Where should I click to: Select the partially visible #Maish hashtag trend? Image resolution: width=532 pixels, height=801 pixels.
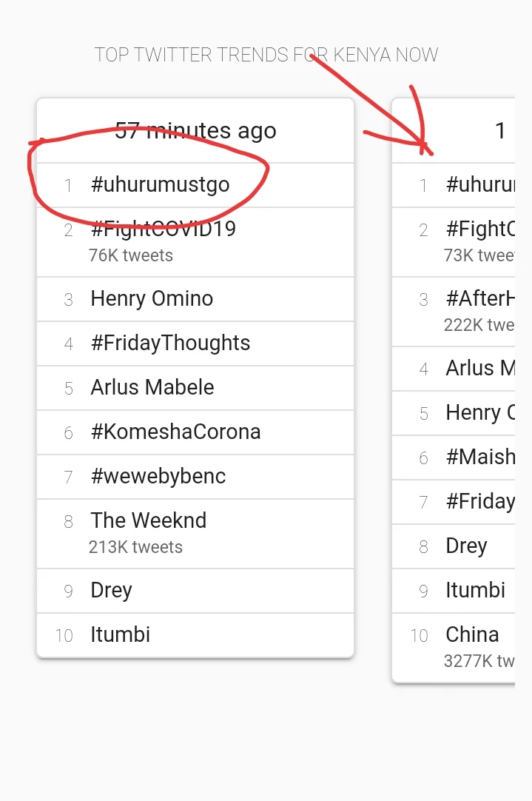point(479,458)
